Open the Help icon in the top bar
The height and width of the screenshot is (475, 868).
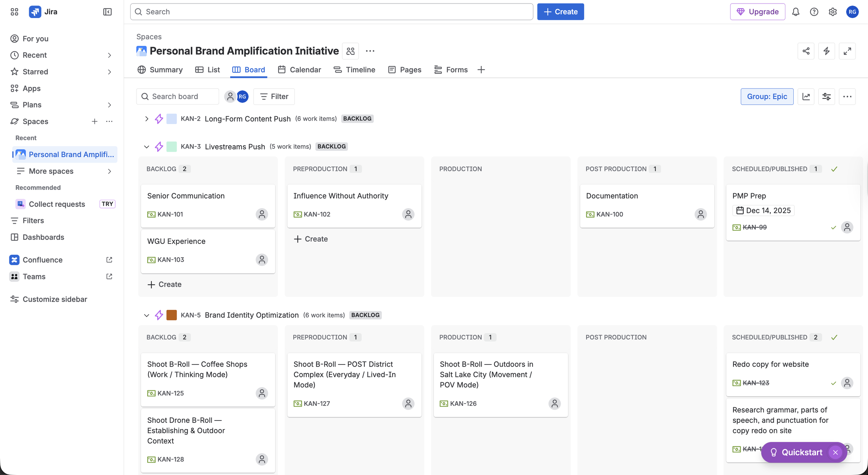(814, 11)
